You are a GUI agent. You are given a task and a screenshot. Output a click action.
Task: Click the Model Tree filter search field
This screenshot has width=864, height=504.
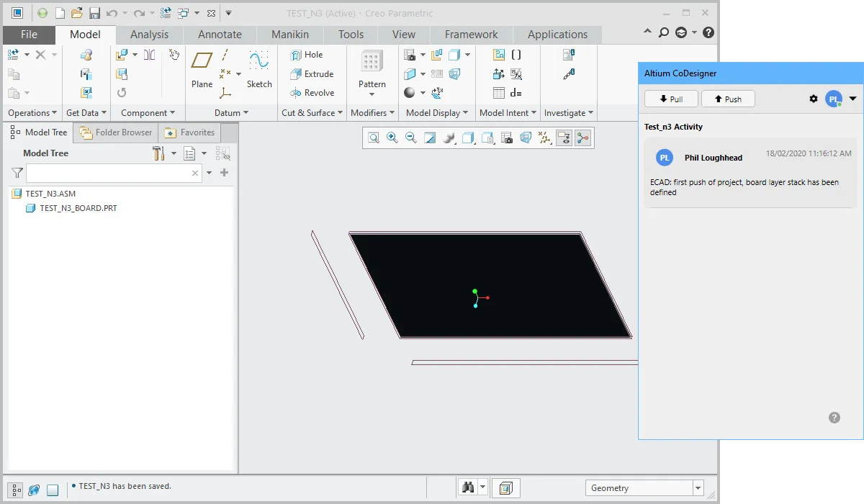(x=108, y=173)
